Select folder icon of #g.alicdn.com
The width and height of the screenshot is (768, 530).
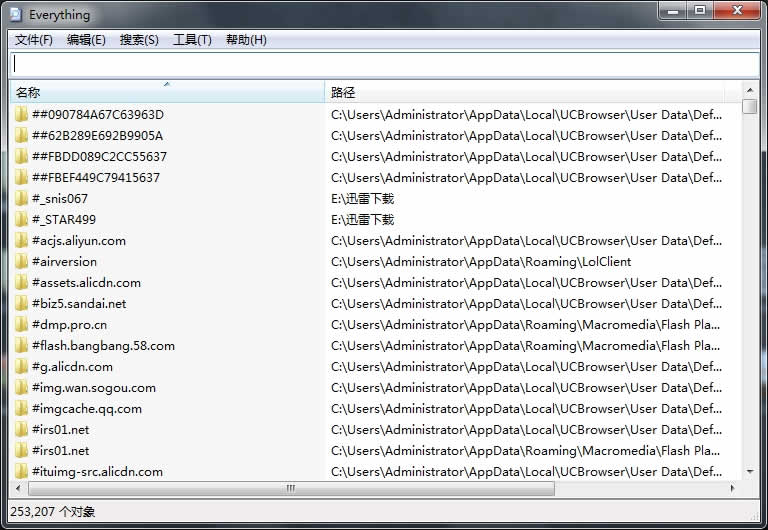(21, 367)
